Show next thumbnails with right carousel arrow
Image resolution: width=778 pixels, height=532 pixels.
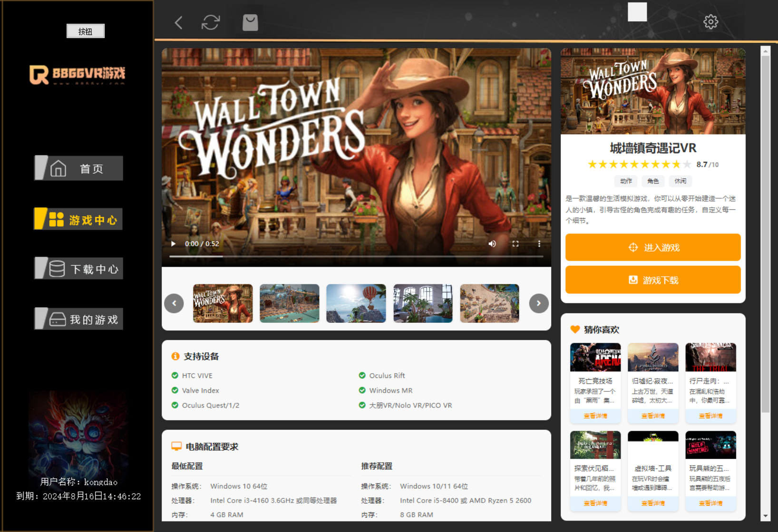[x=539, y=303]
